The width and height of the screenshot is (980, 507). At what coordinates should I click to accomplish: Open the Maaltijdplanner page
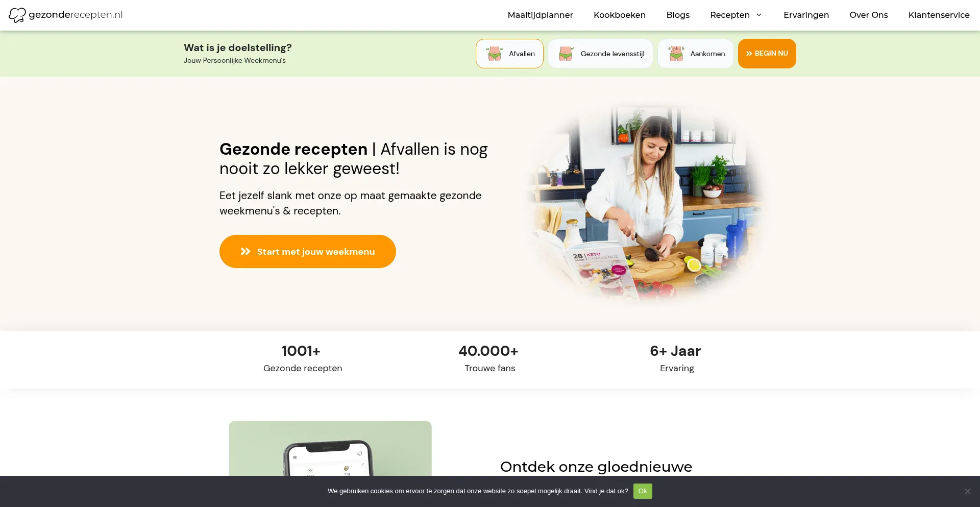point(540,15)
